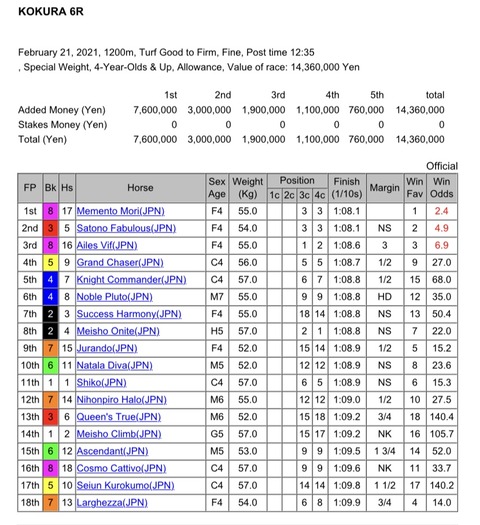Screen dimensions: 480x525
Task: Click the 1st finishing position cell
Action: click(x=30, y=211)
